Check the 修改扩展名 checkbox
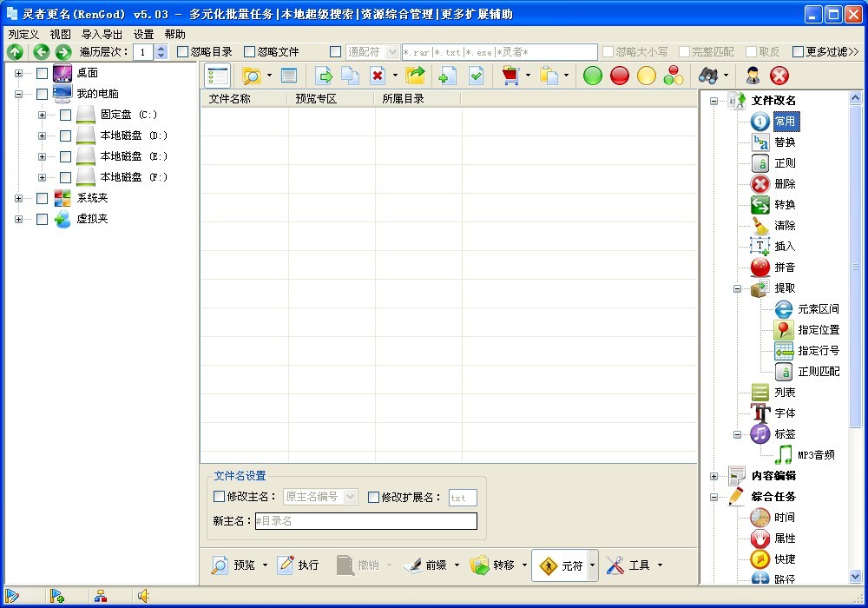 (374, 497)
